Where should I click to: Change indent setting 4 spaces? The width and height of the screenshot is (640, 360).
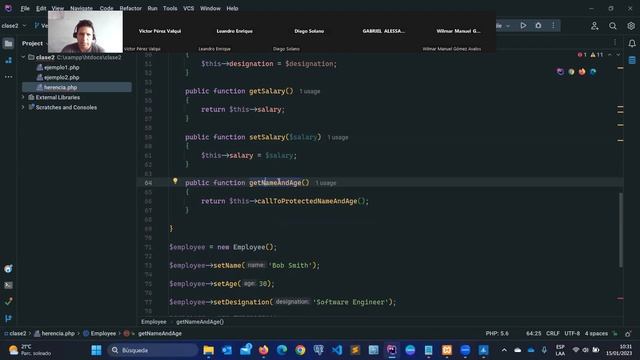click(596, 333)
